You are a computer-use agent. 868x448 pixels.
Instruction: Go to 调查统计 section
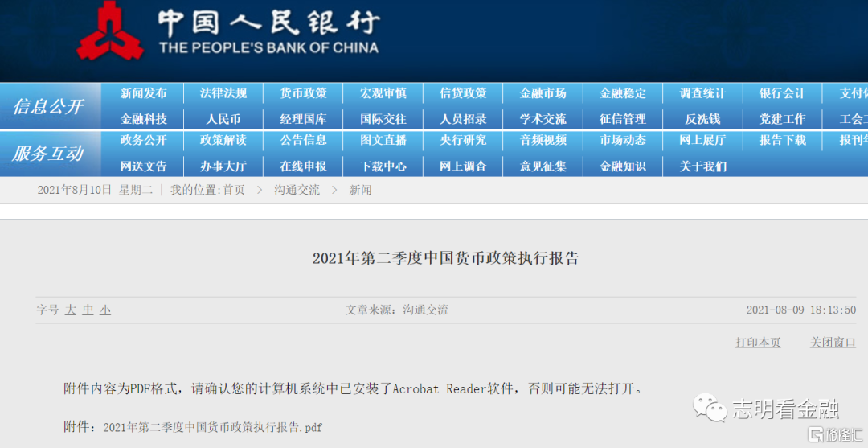[x=702, y=93]
